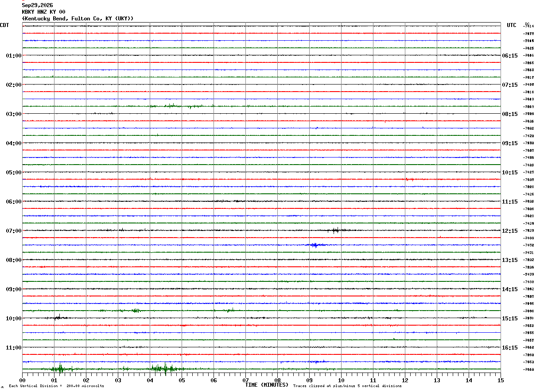This screenshot has height=392, width=536.
Task: Select the CDT timezone label
Action: [4, 25]
